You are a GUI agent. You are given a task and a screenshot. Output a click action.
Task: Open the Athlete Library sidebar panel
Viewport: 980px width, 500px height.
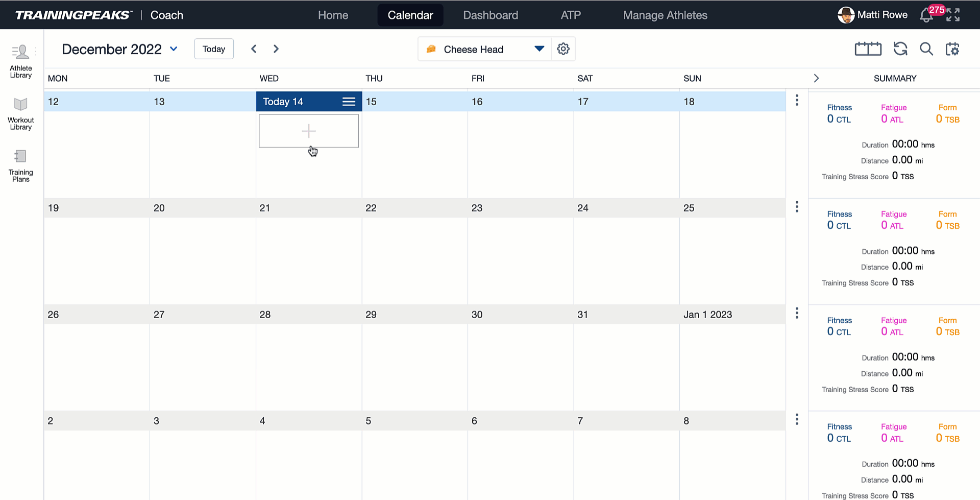[21, 61]
